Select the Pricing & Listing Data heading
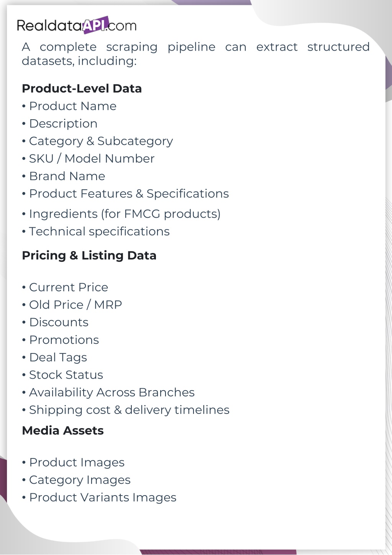 [x=89, y=256]
